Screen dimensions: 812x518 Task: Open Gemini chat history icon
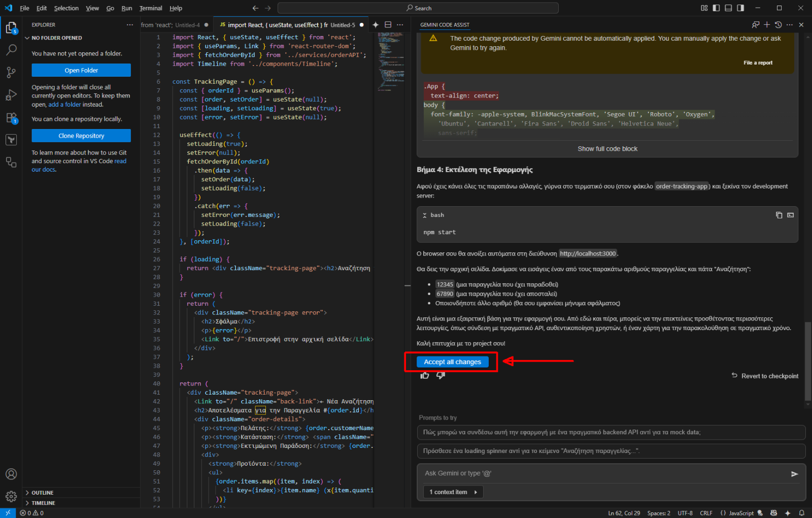778,25
